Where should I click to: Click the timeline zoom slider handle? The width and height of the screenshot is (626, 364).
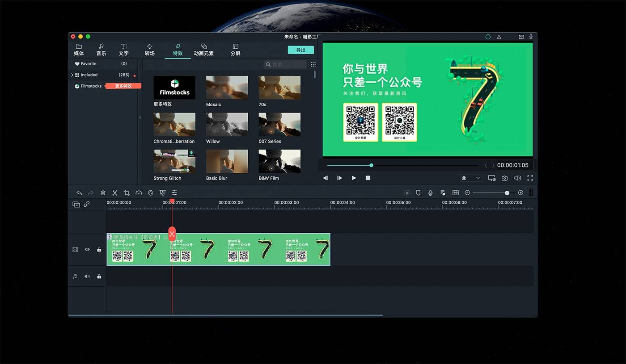(x=507, y=193)
